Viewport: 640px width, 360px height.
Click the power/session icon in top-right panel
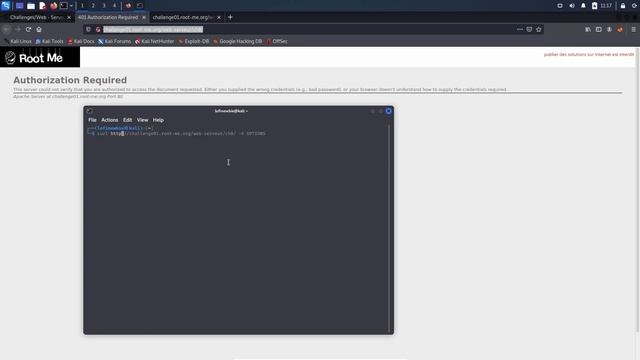634,6
